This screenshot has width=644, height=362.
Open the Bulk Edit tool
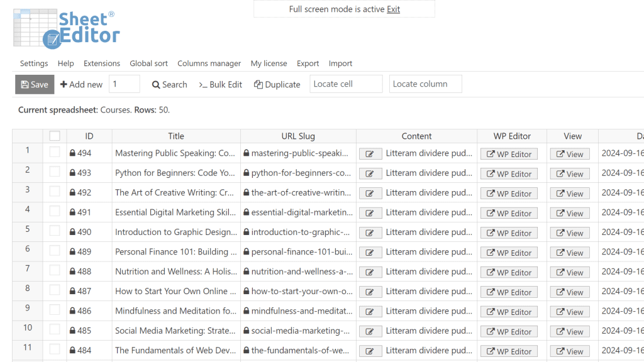click(221, 85)
